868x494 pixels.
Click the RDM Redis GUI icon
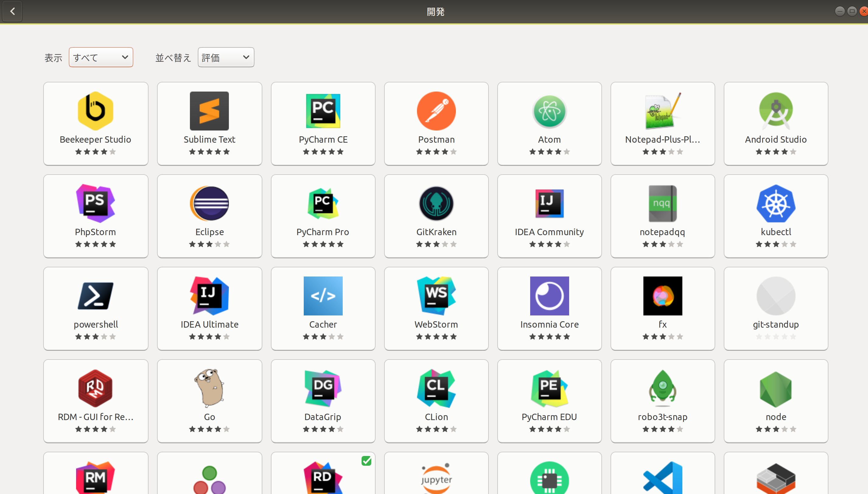[95, 388]
